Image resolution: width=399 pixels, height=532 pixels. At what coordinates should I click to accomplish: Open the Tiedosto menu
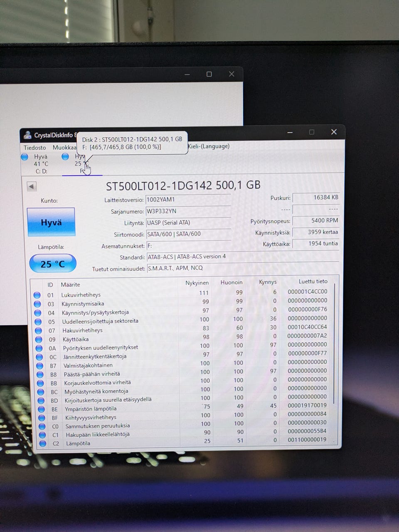pyautogui.click(x=35, y=148)
